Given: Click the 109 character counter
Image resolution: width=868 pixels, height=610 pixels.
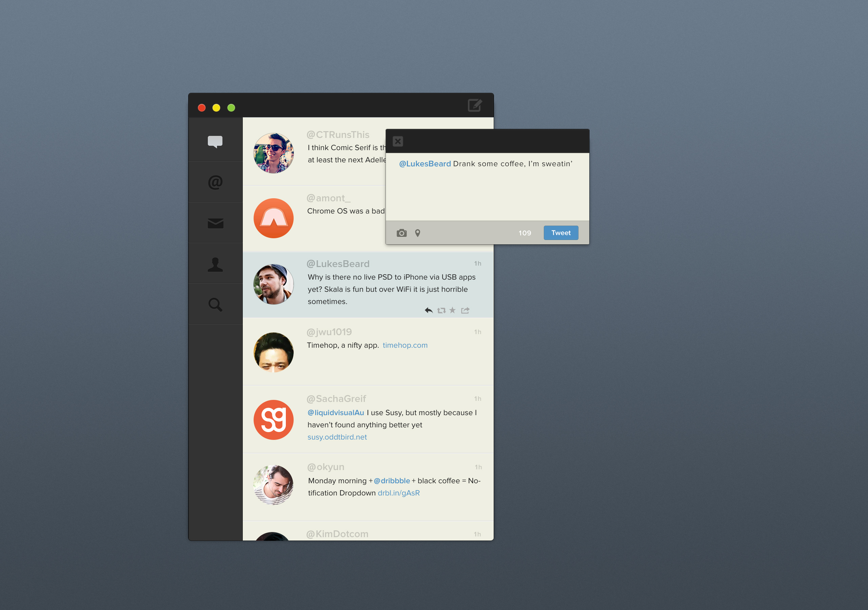Looking at the screenshot, I should pyautogui.click(x=525, y=233).
